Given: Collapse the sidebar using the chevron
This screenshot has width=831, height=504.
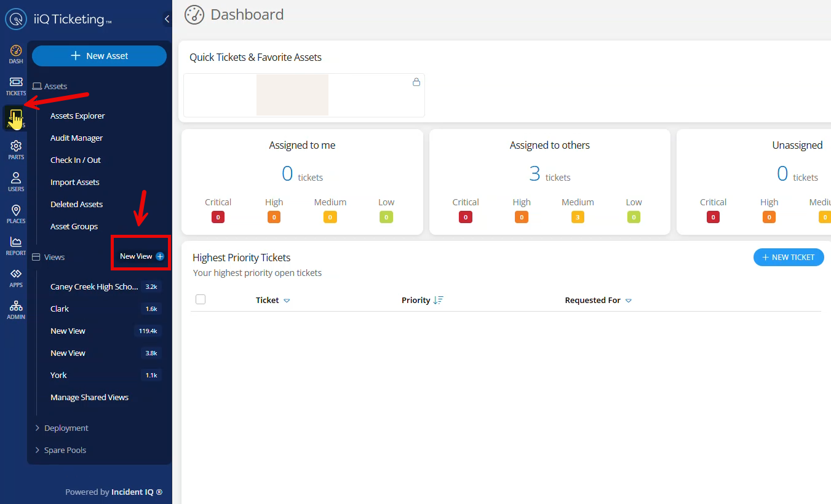Looking at the screenshot, I should 166,18.
